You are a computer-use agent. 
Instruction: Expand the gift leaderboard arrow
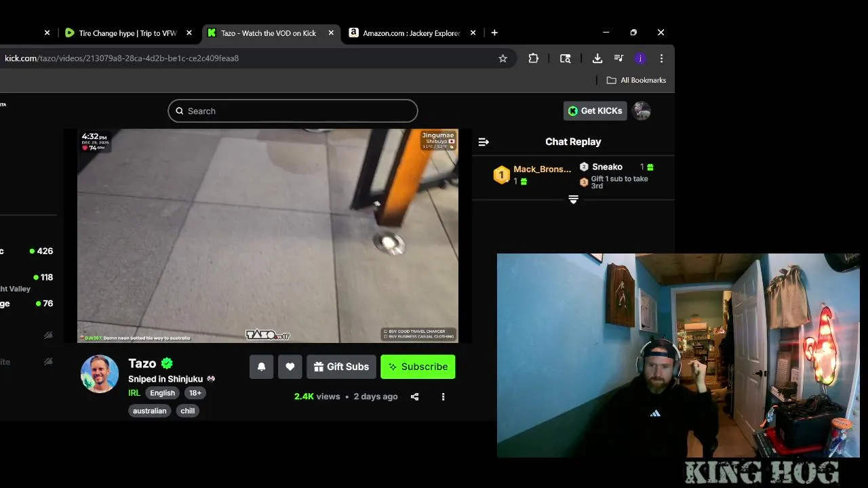click(x=573, y=199)
